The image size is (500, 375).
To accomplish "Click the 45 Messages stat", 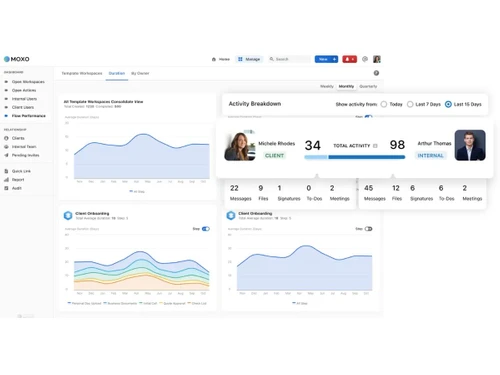I will pos(375,193).
